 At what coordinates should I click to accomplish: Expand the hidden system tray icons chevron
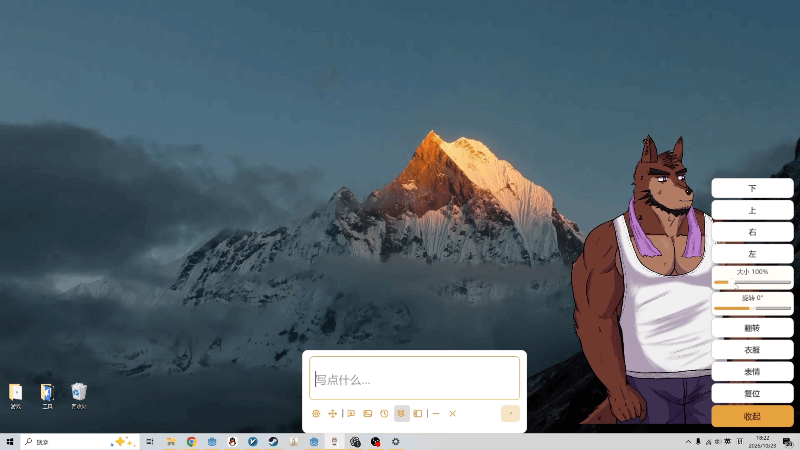pos(688,442)
